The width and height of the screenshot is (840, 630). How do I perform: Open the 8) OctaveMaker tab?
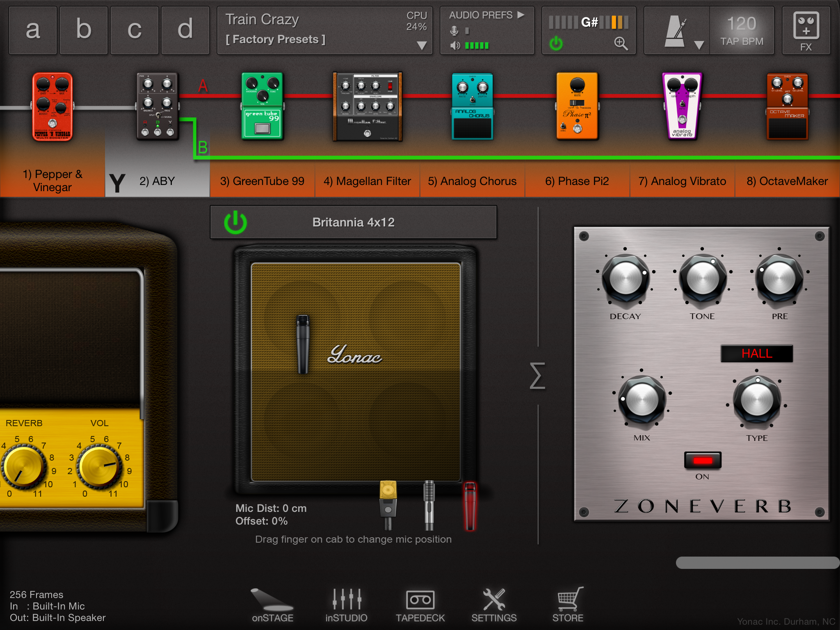click(787, 181)
